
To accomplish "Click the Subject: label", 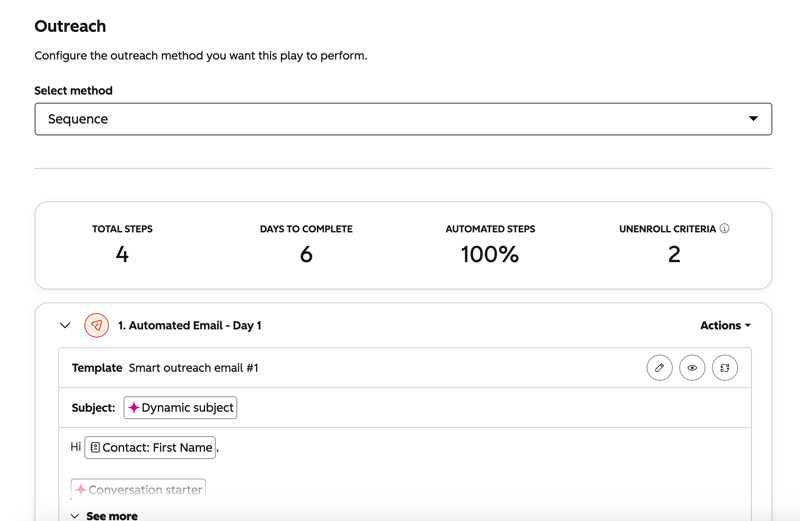I will click(93, 408).
